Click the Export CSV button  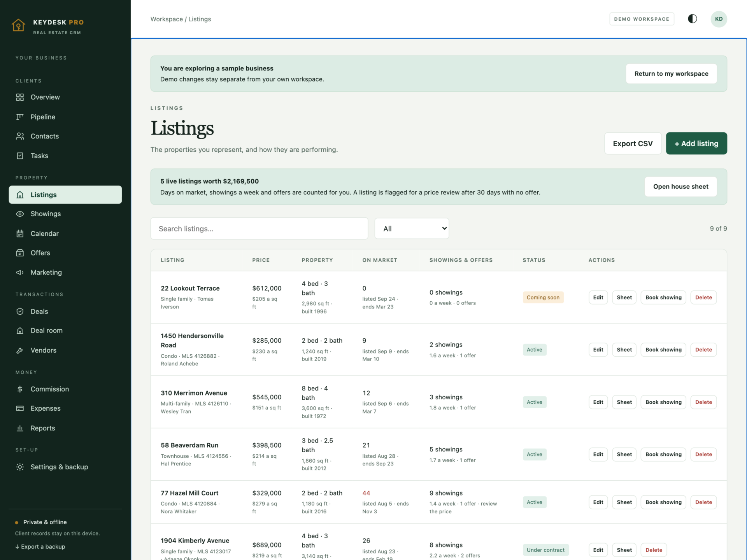pyautogui.click(x=633, y=143)
